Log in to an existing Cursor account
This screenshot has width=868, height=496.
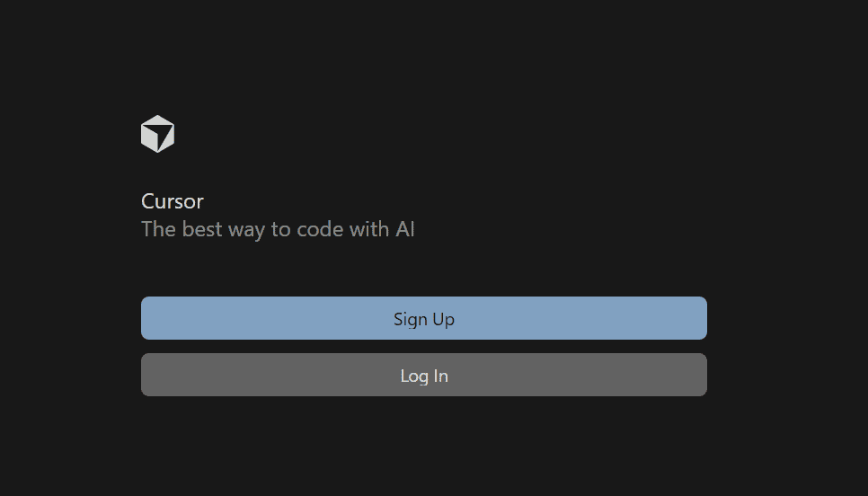pos(423,375)
